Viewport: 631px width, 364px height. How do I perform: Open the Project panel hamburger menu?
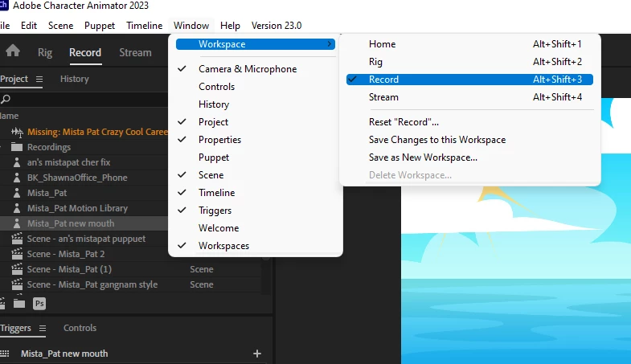pyautogui.click(x=39, y=80)
